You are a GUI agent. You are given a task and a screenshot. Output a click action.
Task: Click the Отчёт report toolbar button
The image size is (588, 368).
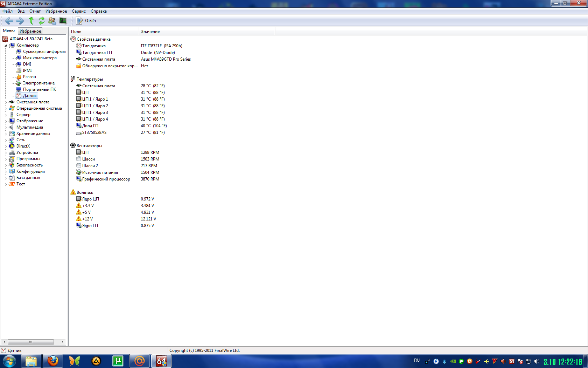click(x=86, y=21)
